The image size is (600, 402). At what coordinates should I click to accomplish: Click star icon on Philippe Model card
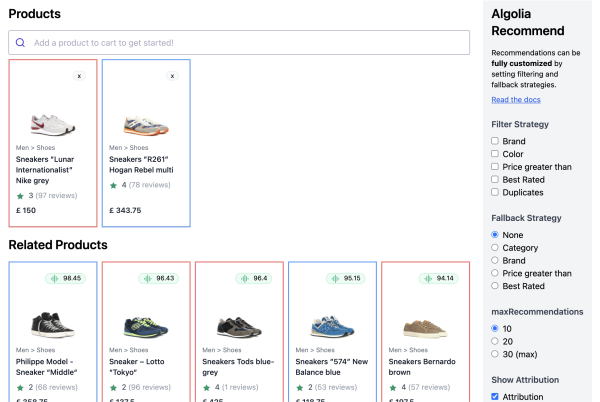pos(20,387)
